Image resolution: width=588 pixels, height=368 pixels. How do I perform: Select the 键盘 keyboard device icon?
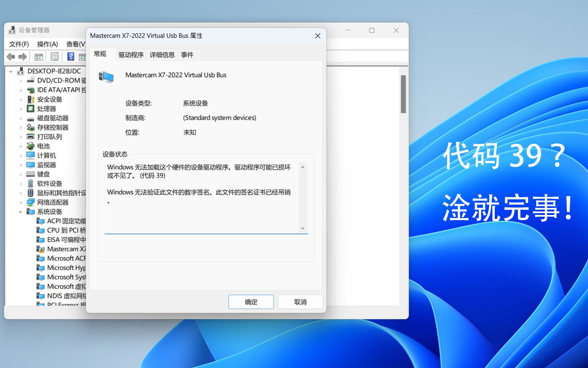coord(31,174)
